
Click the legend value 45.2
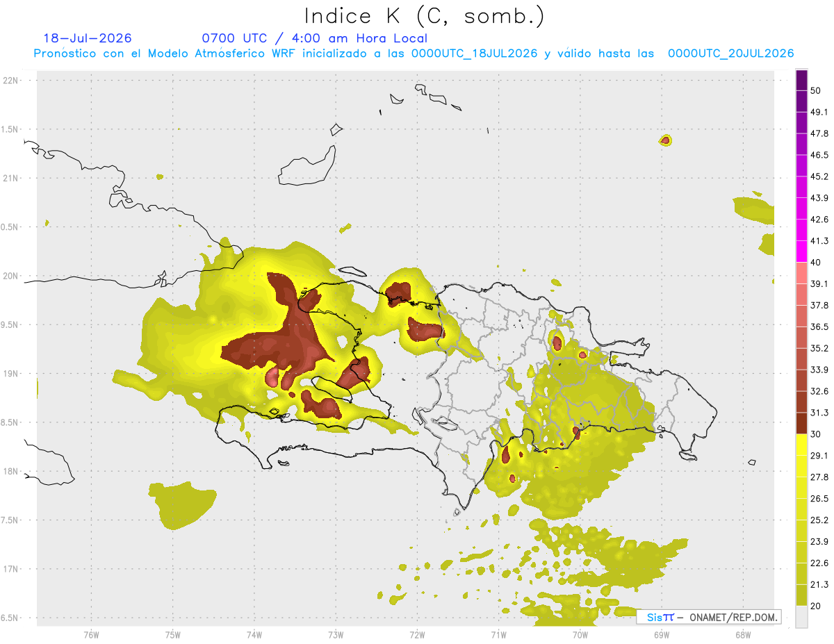pyautogui.click(x=819, y=176)
